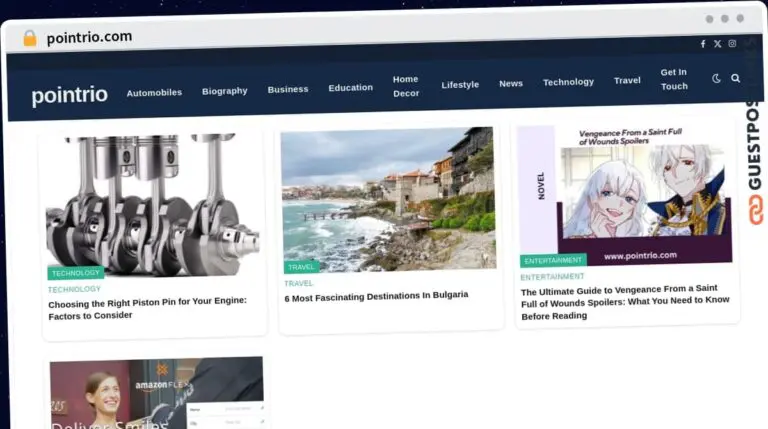Open the piston pin article headline

click(147, 308)
